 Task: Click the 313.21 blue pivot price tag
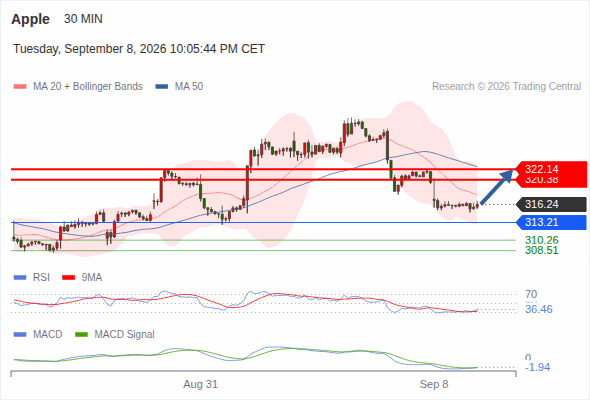click(551, 222)
